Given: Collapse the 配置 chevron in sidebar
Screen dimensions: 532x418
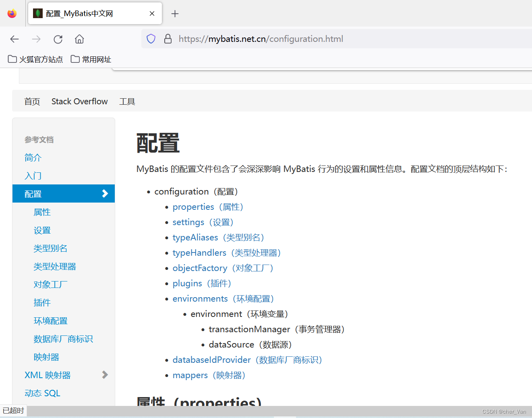Looking at the screenshot, I should [x=105, y=194].
